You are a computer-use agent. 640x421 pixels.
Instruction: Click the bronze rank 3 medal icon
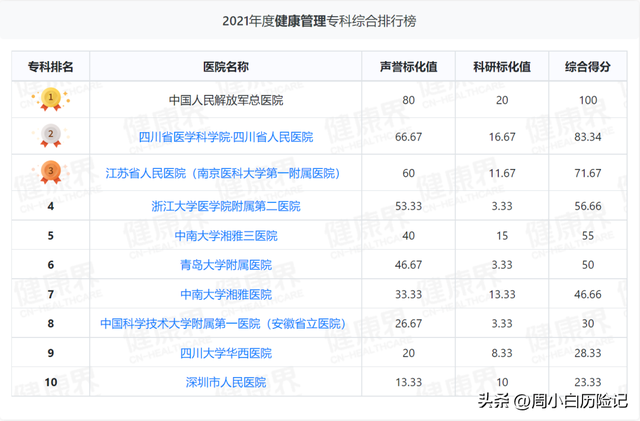[51, 172]
